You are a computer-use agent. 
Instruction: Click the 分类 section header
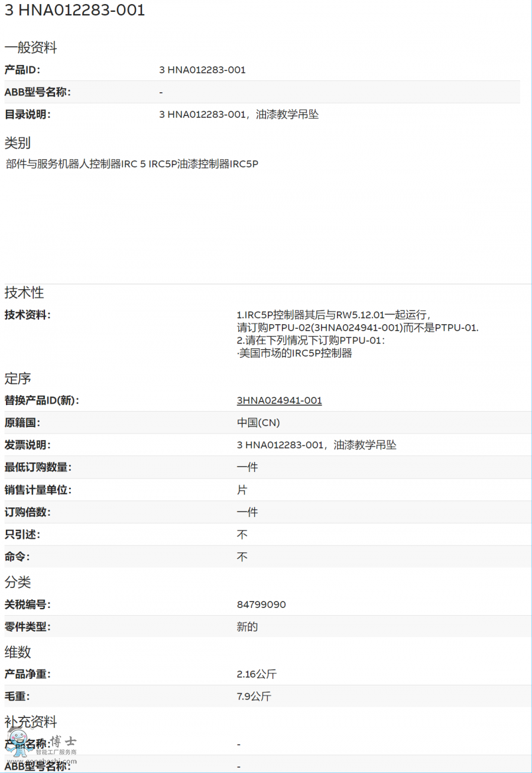coord(17,583)
